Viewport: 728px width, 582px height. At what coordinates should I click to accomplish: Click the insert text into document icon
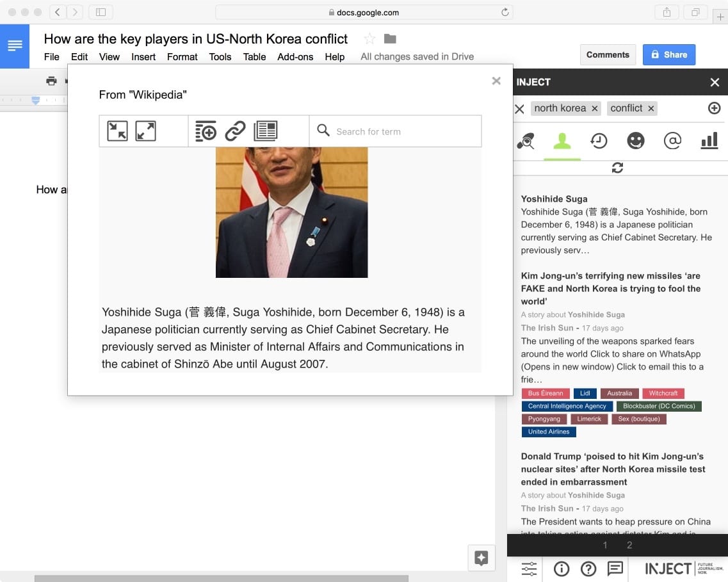pos(206,131)
